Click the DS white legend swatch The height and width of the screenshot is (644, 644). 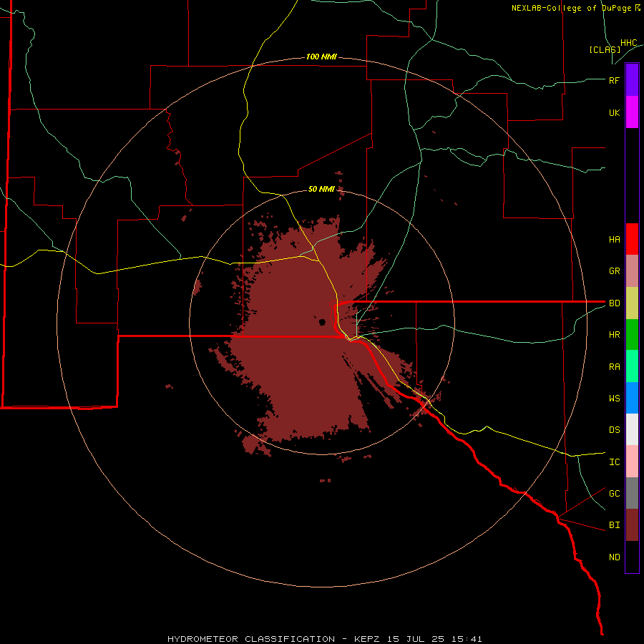632,429
